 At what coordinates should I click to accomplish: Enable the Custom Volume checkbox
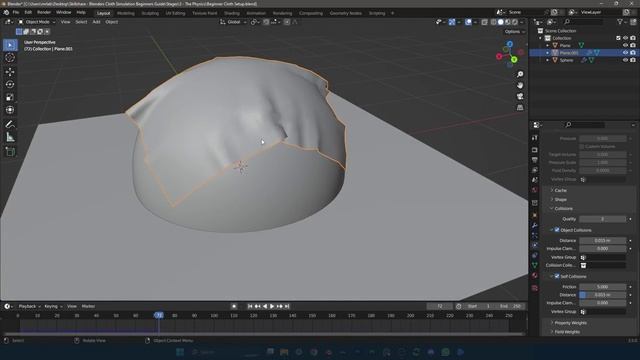pos(582,147)
